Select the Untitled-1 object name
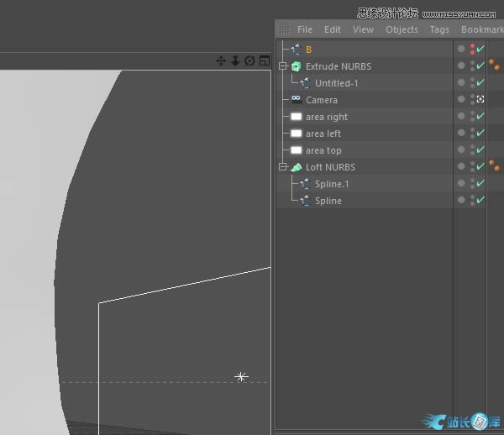The height and width of the screenshot is (435, 504). click(x=337, y=83)
